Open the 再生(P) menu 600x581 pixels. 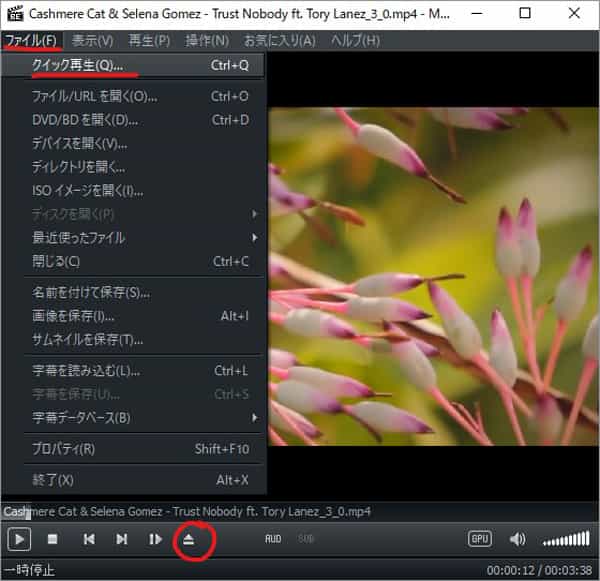[149, 41]
